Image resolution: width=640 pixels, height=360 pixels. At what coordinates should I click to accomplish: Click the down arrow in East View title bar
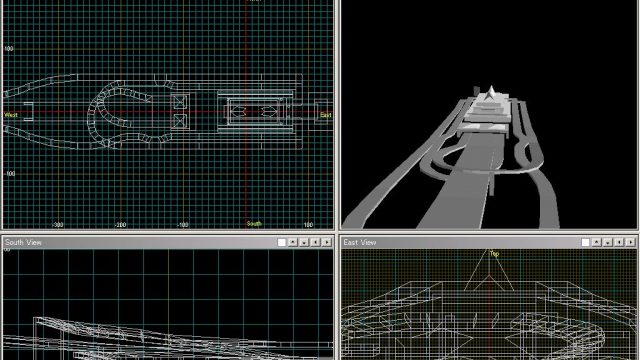click(x=608, y=242)
